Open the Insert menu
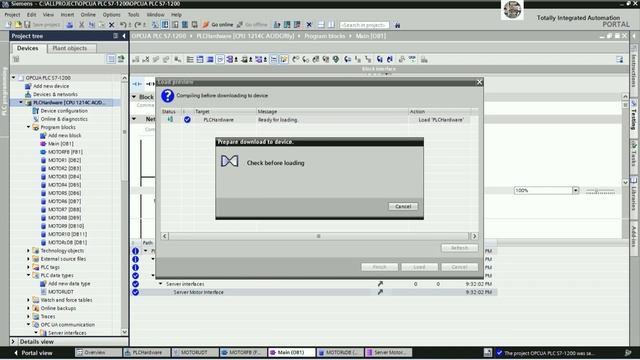The image size is (640, 360). click(67, 15)
